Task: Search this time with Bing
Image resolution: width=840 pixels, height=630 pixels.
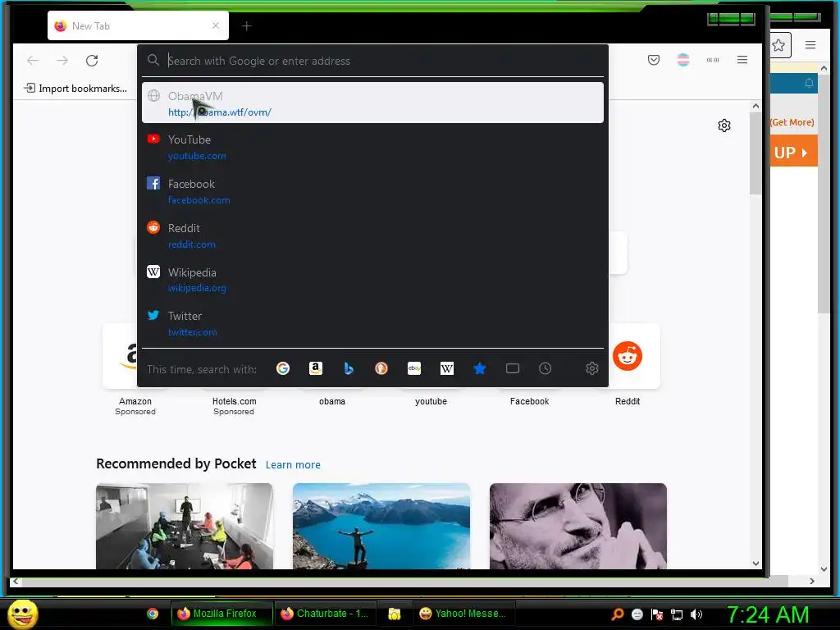Action: click(348, 368)
